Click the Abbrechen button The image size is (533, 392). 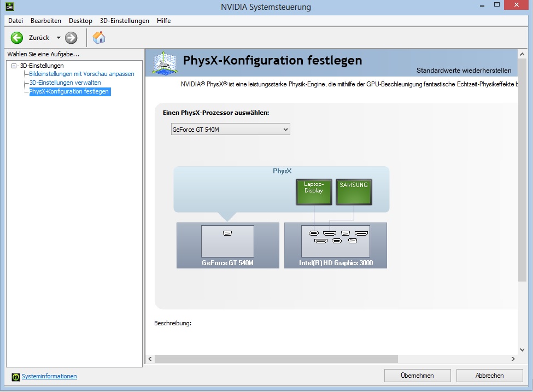(x=489, y=376)
